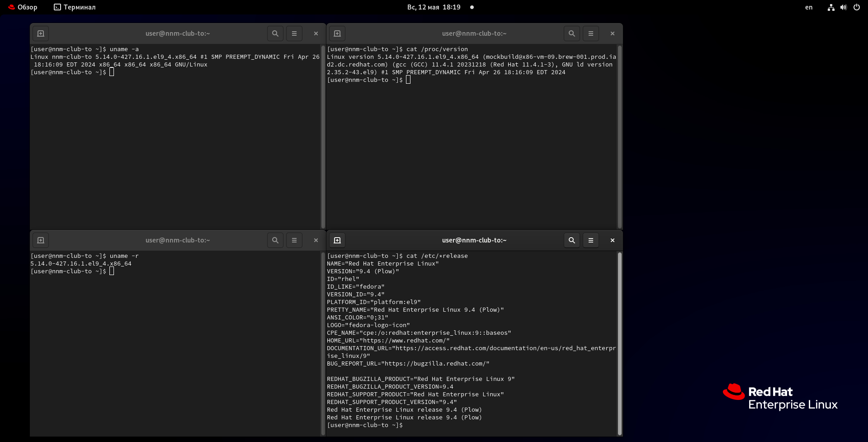Click search icon in uname -a terminal
The image size is (868, 442).
tap(275, 33)
